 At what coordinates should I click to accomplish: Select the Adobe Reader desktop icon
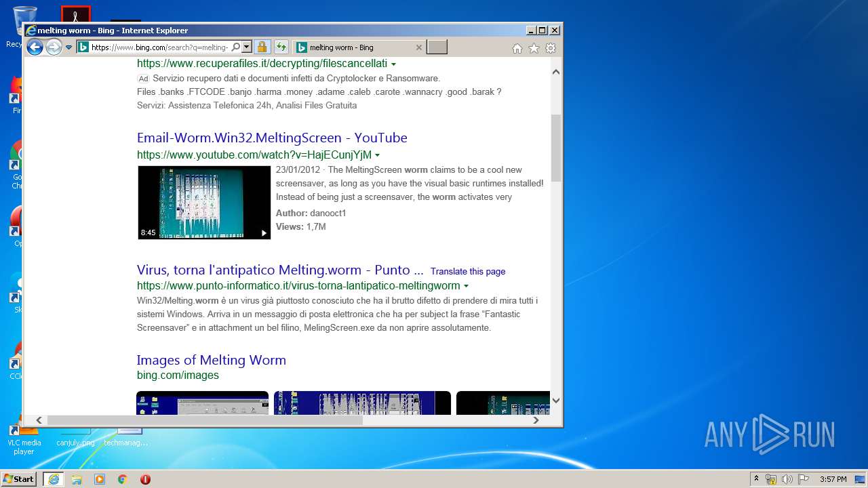click(x=76, y=14)
